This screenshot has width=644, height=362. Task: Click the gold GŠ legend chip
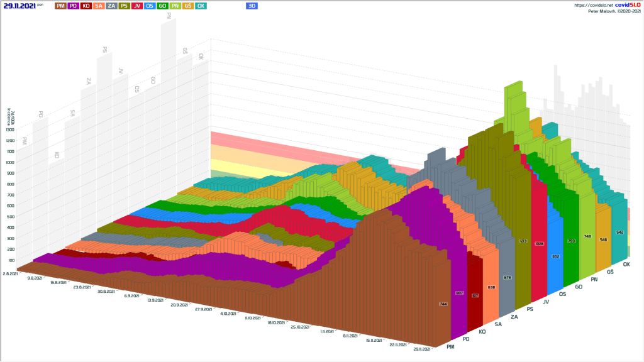point(188,6)
